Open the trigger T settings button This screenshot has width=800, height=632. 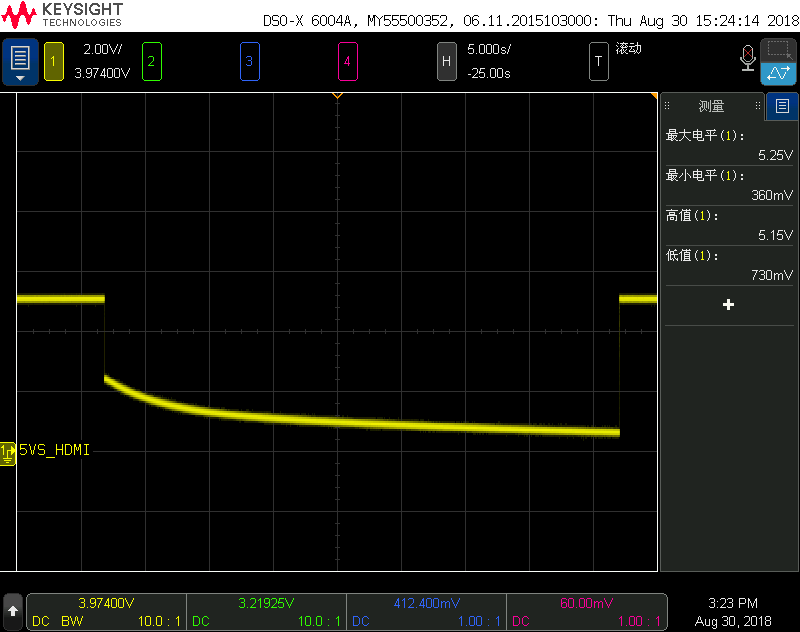[x=598, y=62]
